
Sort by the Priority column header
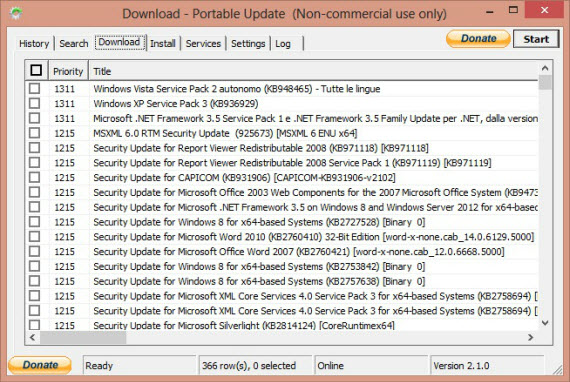coord(68,71)
